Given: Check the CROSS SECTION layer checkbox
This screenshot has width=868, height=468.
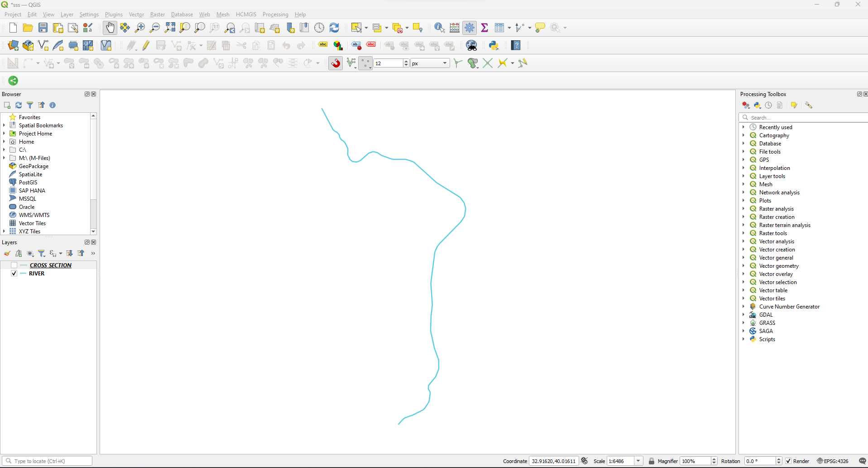Looking at the screenshot, I should pos(14,265).
